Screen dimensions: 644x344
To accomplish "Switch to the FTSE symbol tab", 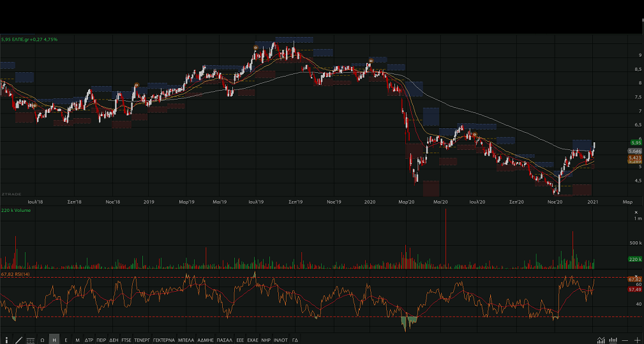I will tap(126, 340).
